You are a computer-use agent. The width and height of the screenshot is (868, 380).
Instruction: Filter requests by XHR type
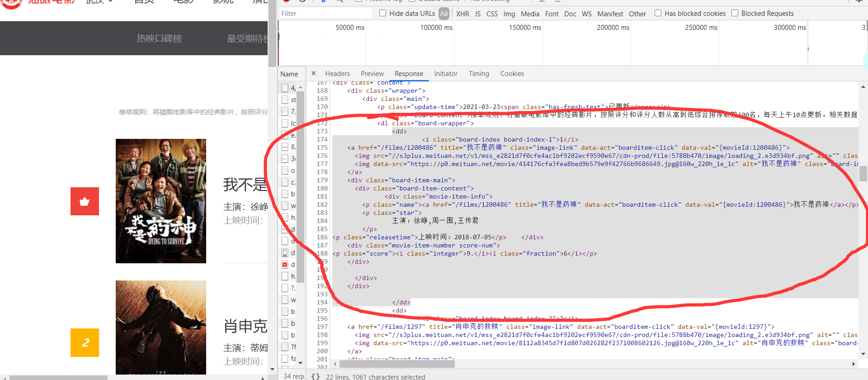click(x=462, y=14)
